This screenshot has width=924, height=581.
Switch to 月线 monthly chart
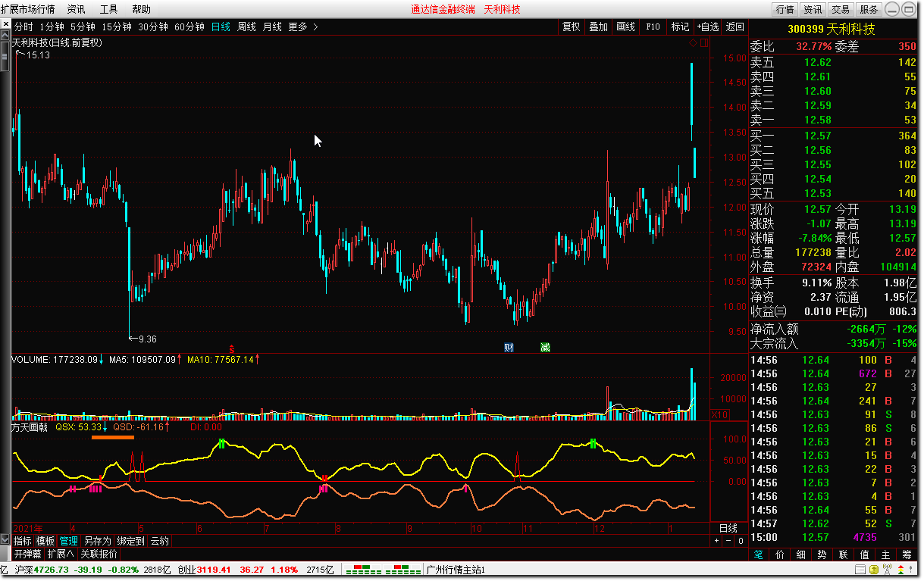tap(272, 27)
